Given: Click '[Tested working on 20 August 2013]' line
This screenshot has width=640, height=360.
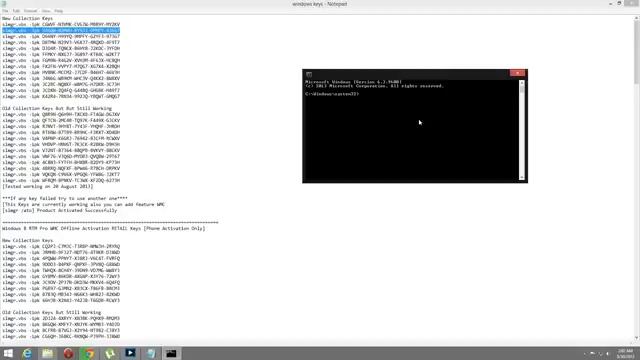Looking at the screenshot, I should [x=48, y=187].
